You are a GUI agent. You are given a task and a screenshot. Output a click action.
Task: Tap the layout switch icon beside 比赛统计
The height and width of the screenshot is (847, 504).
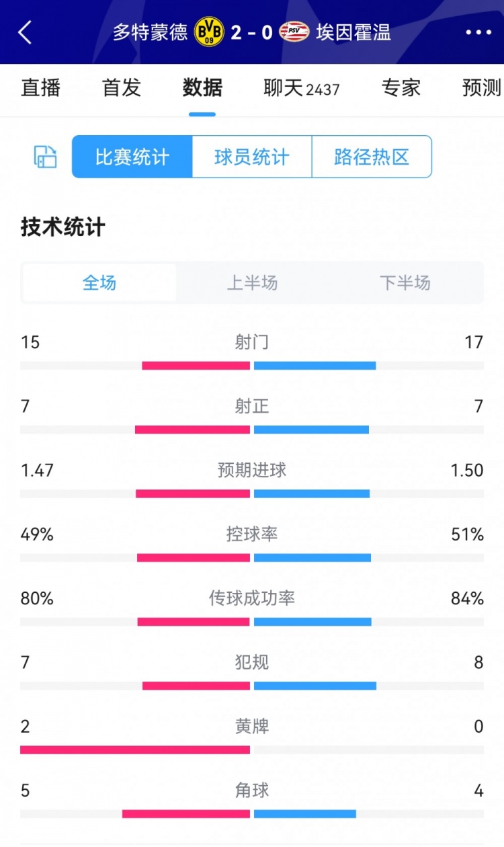[46, 157]
